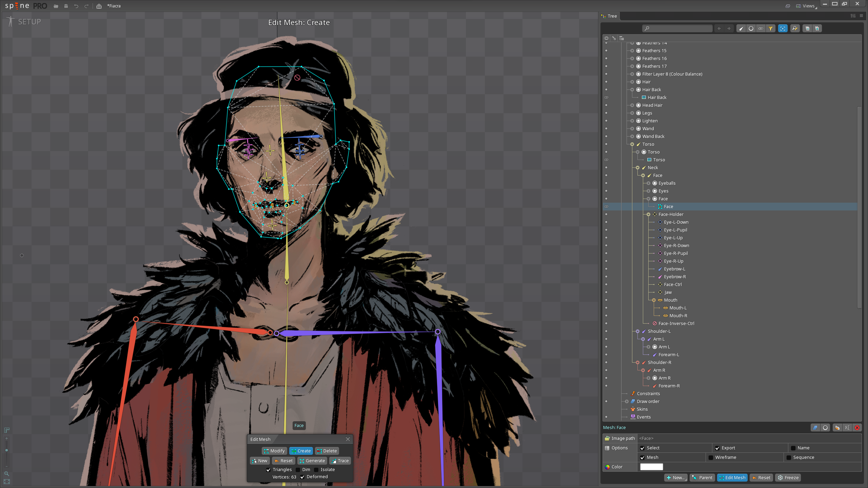Enable the Wireframe option checkbox
The image size is (868, 488).
(711, 457)
